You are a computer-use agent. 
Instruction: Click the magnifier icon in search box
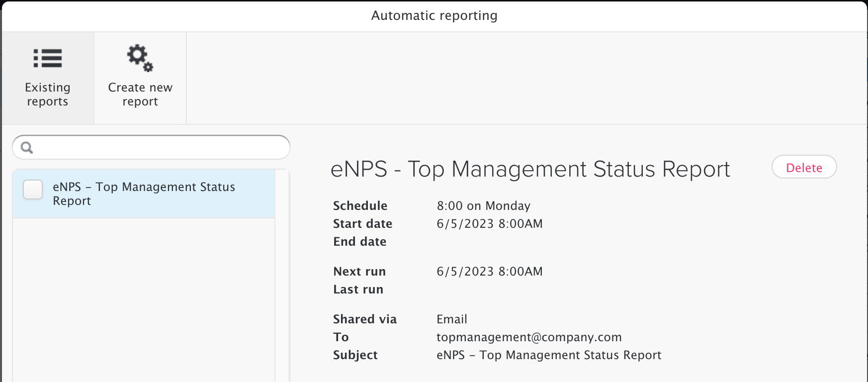[x=27, y=148]
